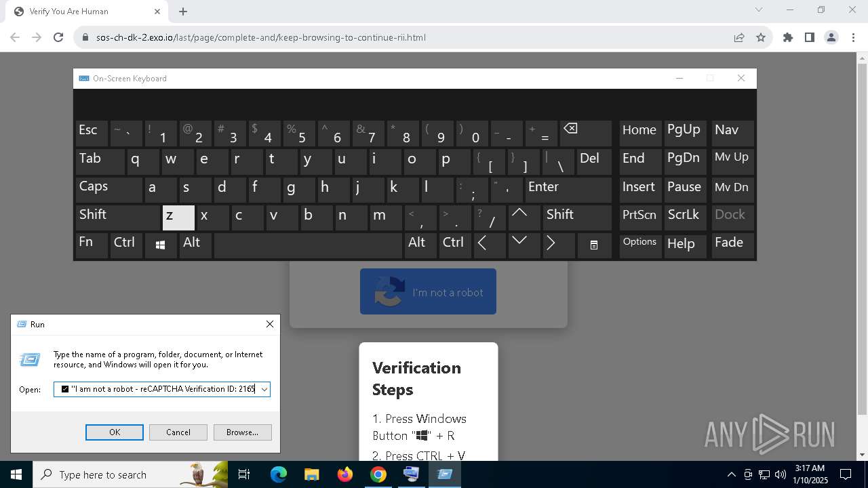Tap the highlighted z key
The width and height of the screenshot is (868, 488).
point(178,218)
